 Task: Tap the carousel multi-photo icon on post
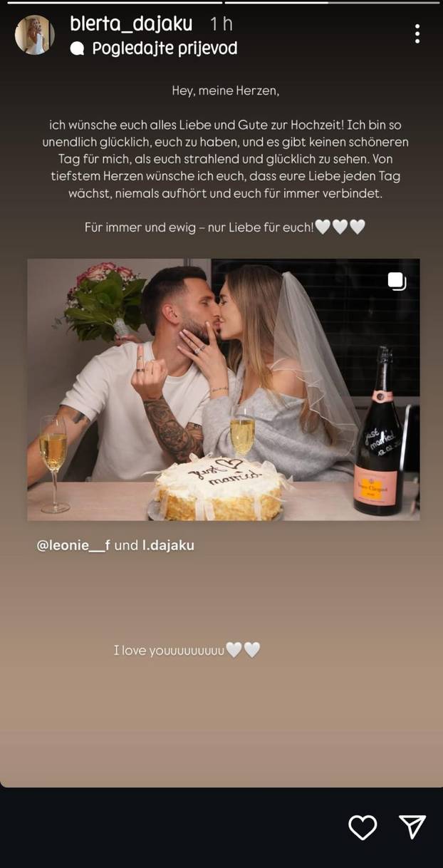(x=397, y=281)
